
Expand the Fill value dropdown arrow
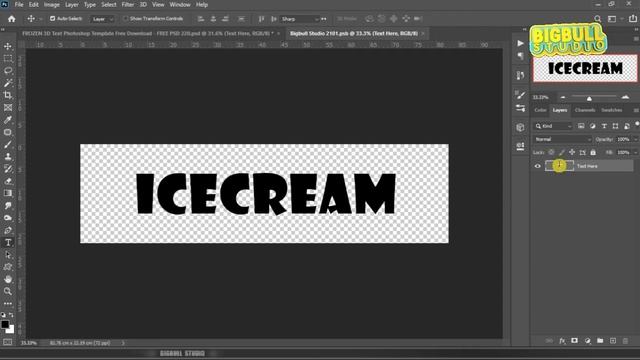click(635, 152)
